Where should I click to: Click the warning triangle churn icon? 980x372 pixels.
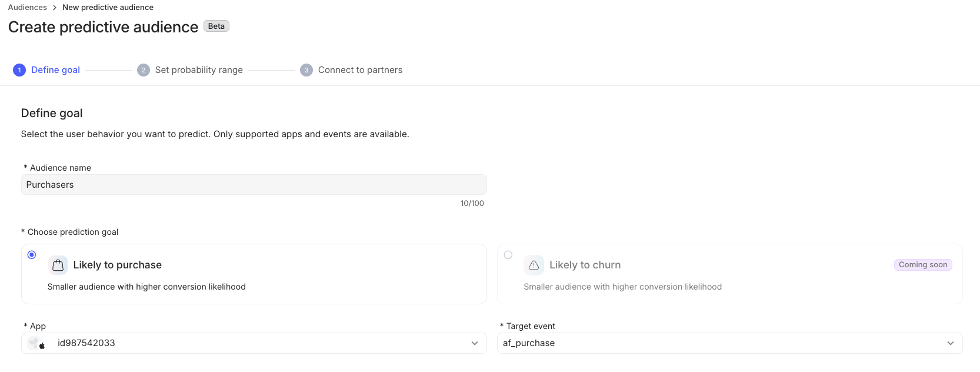534,265
